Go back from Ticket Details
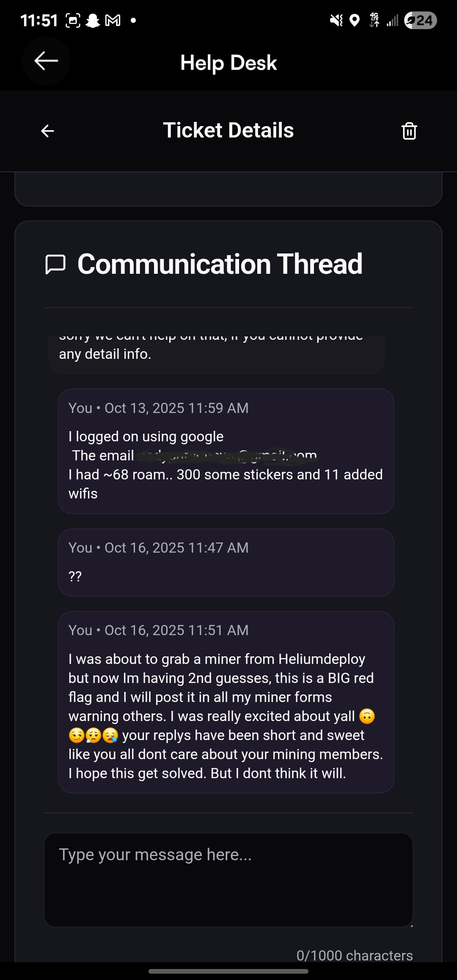This screenshot has width=457, height=980. (47, 131)
